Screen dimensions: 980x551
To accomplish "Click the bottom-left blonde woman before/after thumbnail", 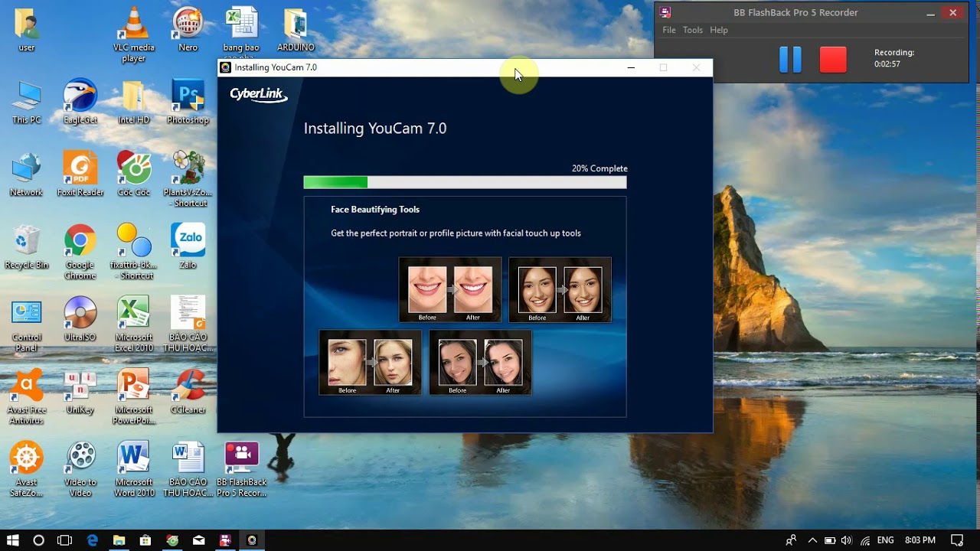I will 370,362.
